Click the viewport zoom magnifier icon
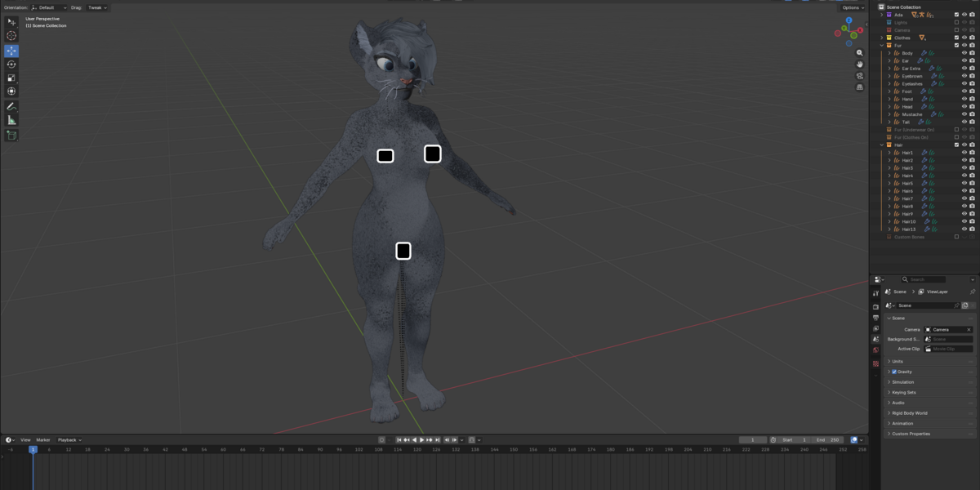980x490 pixels. click(859, 53)
